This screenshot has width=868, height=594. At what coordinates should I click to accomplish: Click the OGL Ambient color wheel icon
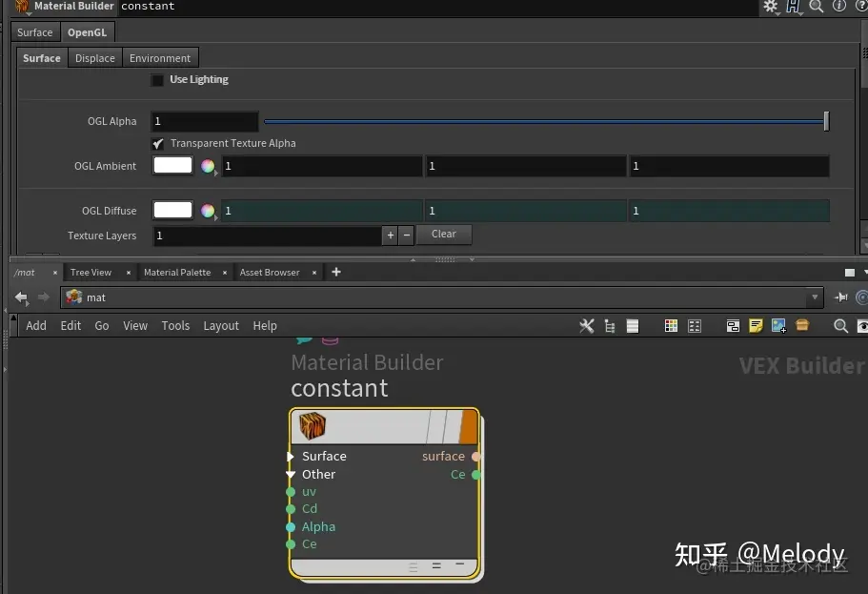coord(208,166)
